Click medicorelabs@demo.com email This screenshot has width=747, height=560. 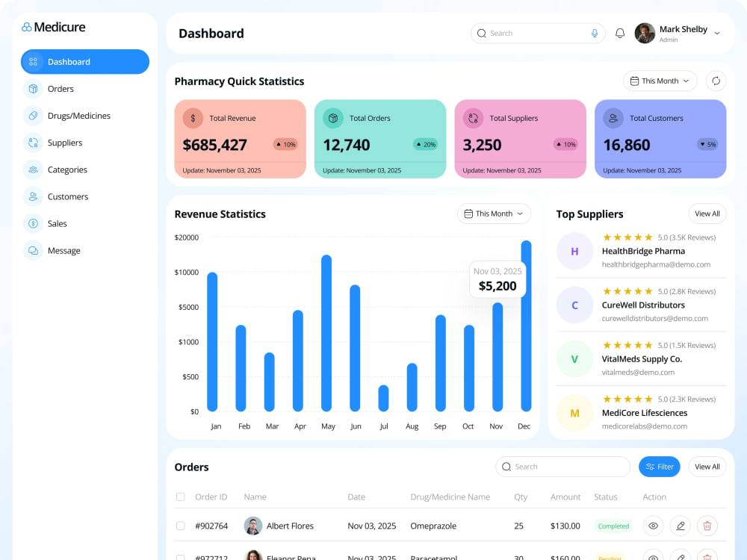(644, 426)
